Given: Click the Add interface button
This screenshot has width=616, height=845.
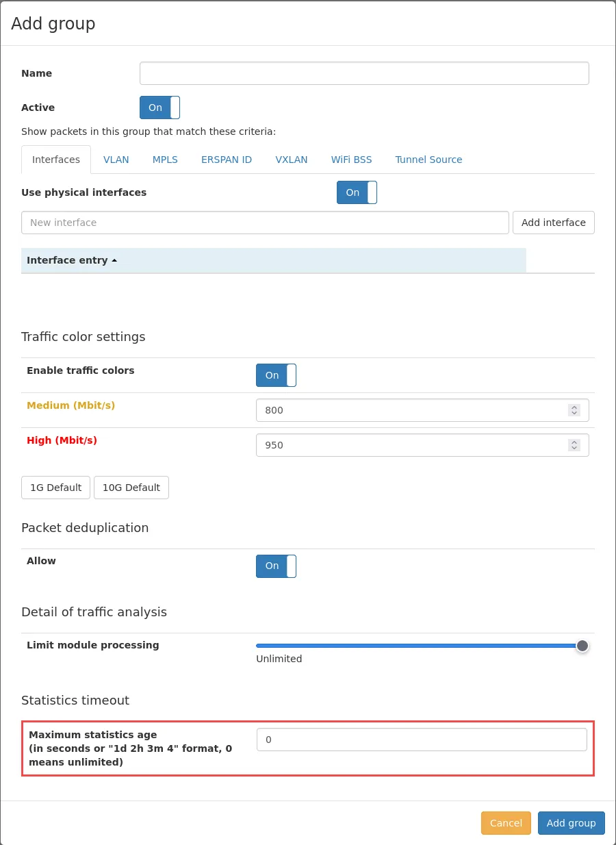Looking at the screenshot, I should (553, 223).
